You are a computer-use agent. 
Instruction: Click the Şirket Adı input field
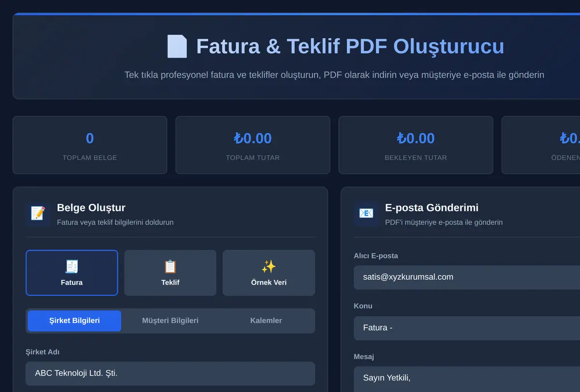click(x=170, y=374)
